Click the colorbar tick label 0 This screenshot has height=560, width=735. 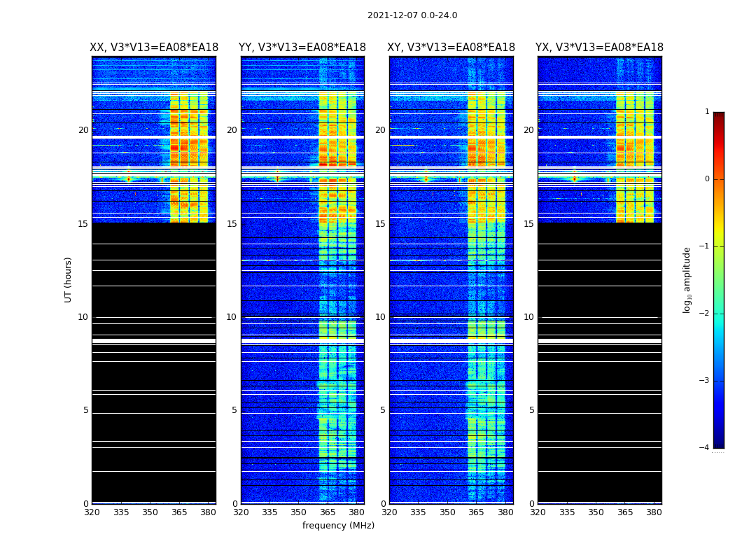[x=707, y=179]
